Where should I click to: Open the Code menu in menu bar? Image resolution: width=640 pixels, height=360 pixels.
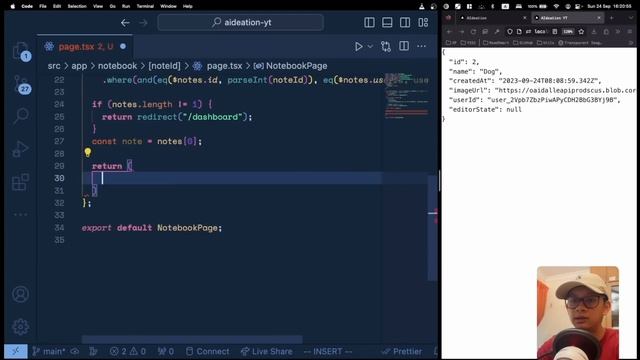(x=27, y=6)
